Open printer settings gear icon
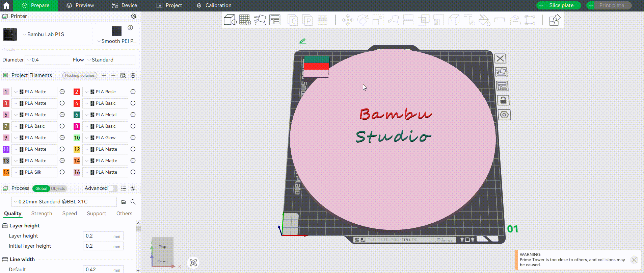This screenshot has width=644, height=273. pyautogui.click(x=134, y=16)
